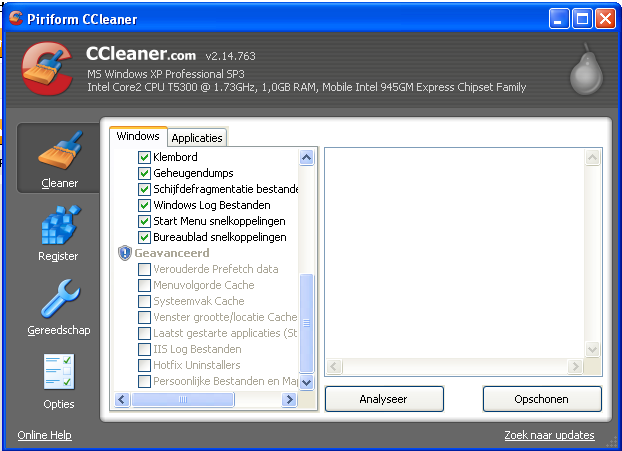Open the Cleaner section broom icon

(x=60, y=151)
